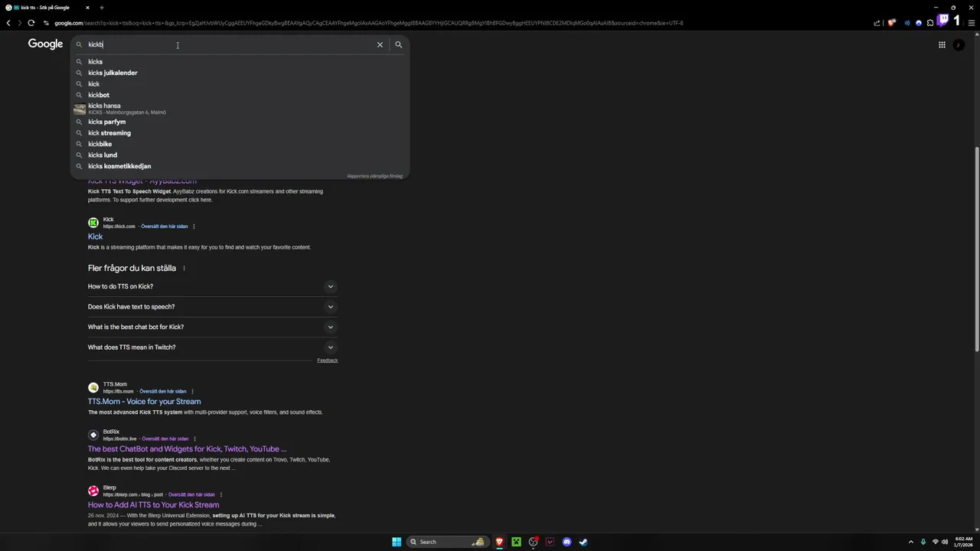Expand Does Kick have text to speech
980x551 pixels.
(213, 307)
